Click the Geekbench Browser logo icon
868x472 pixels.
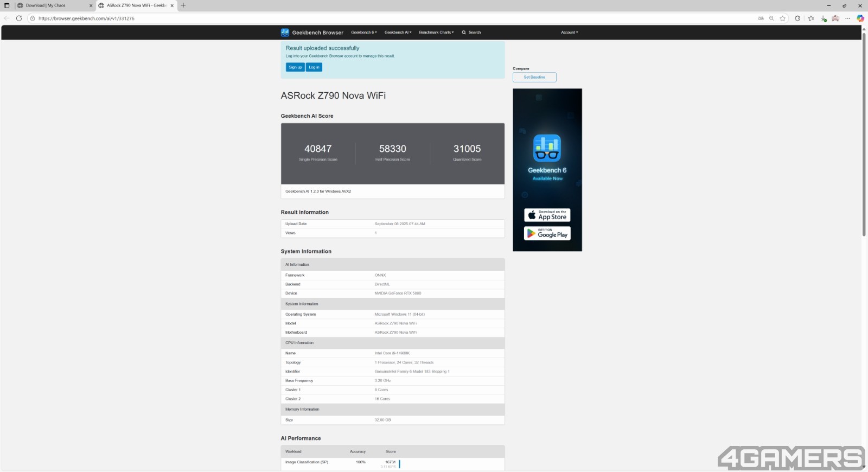point(285,33)
